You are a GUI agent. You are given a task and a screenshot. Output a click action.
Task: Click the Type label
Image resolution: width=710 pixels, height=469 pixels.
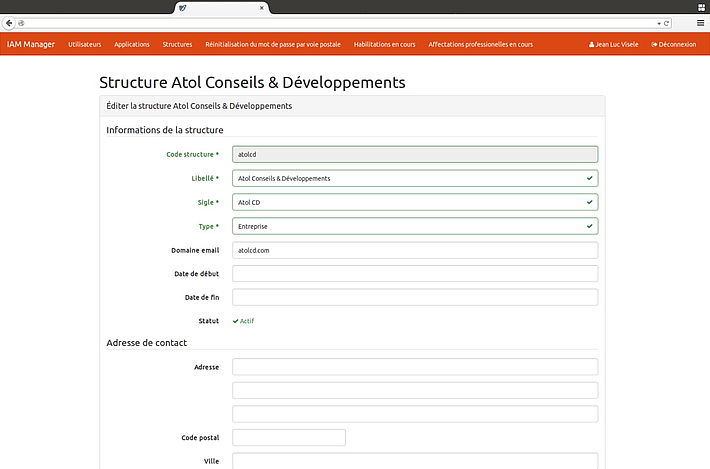[x=209, y=226]
